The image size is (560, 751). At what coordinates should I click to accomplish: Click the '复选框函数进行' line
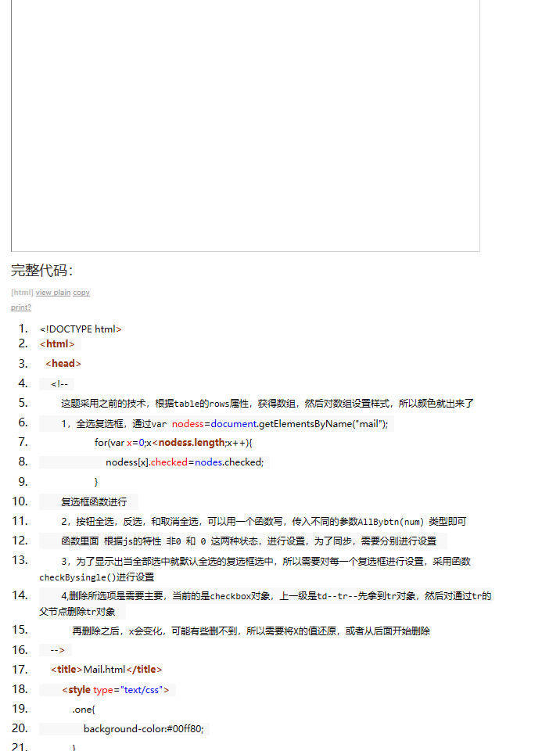pyautogui.click(x=94, y=501)
